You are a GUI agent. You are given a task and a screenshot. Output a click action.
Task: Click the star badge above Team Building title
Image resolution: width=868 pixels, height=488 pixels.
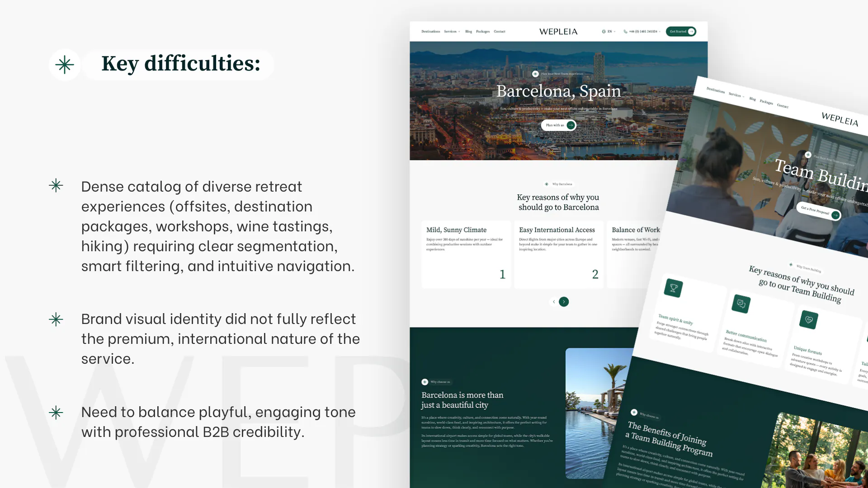pos(808,155)
